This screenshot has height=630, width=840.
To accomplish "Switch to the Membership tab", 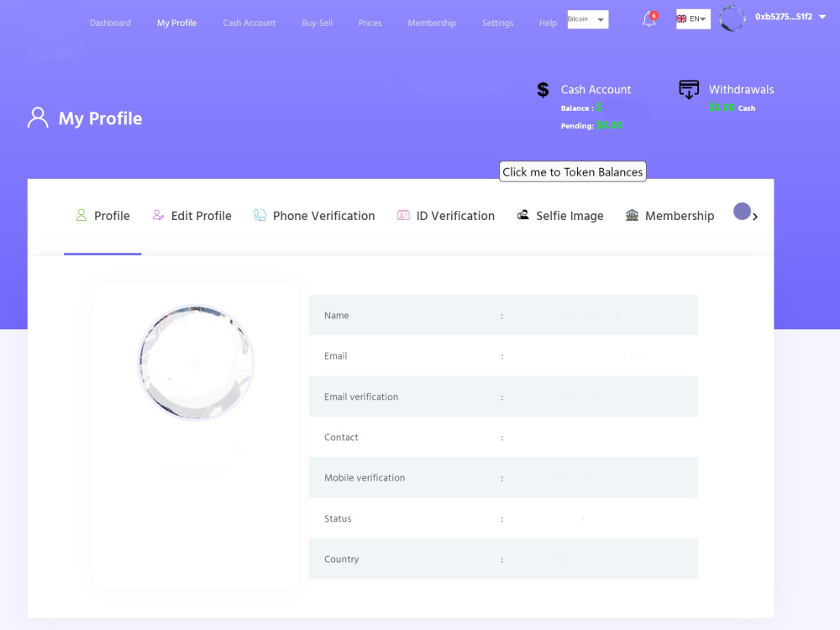I will pos(669,216).
